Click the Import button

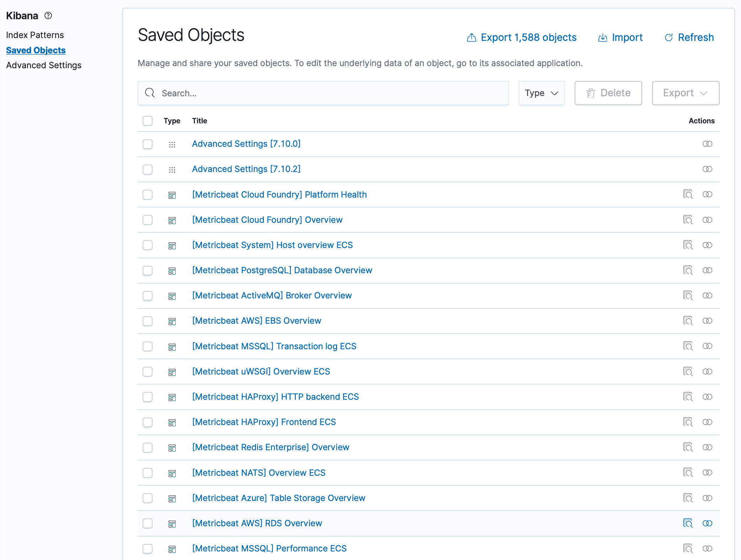620,37
